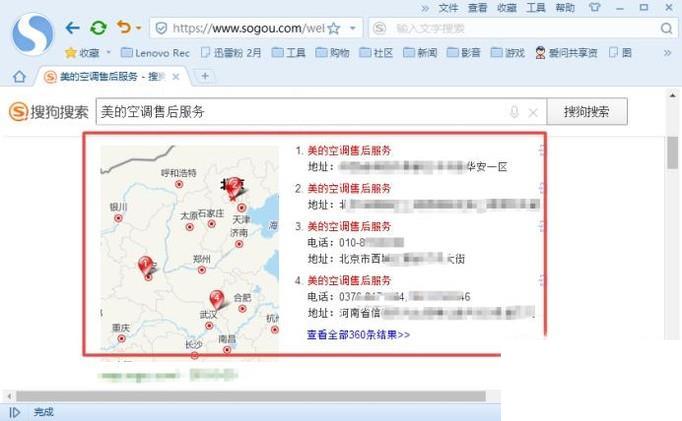
Task: Close the 美的空调售后服务 tab
Action: click(176, 77)
